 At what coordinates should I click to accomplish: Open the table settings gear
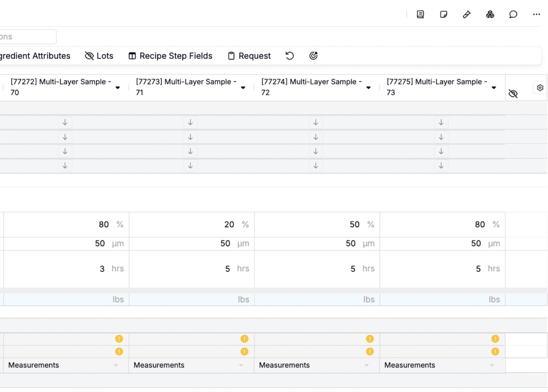pyautogui.click(x=540, y=88)
